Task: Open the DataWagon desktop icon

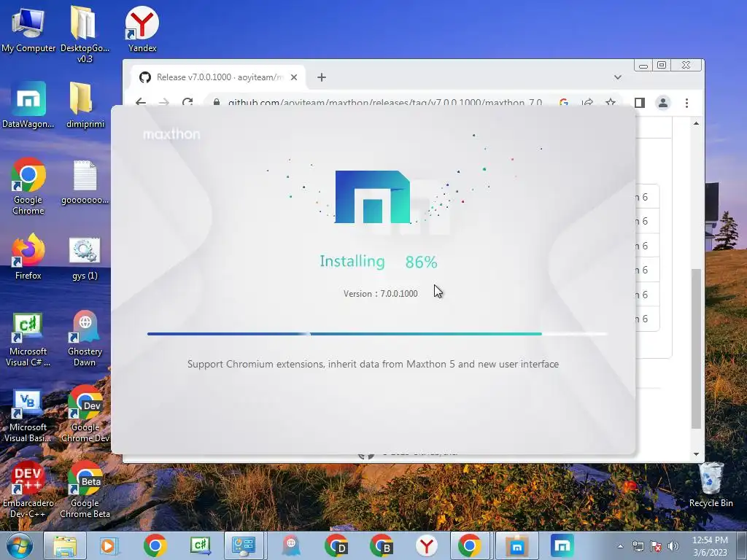Action: coord(28,105)
